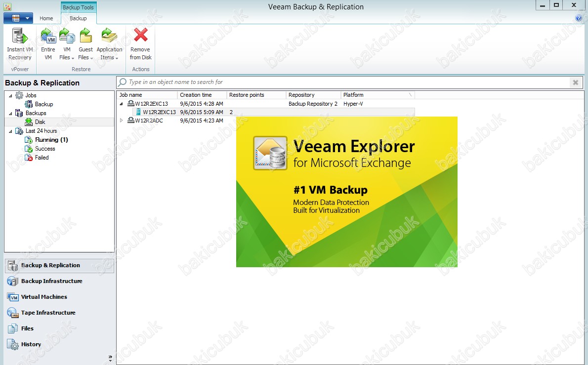Select the Jobs gear icon in tree
The image size is (588, 365).
pyautogui.click(x=19, y=95)
